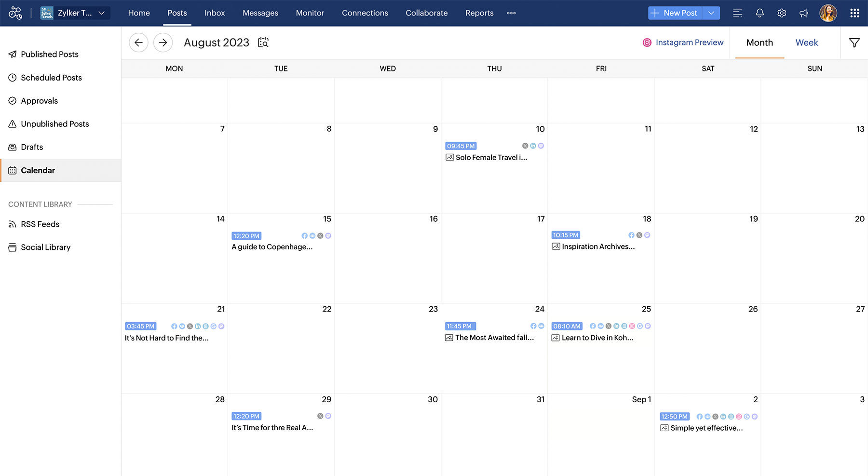Click the Published Posts paper plane icon
Image resolution: width=868 pixels, height=476 pixels.
click(13, 54)
